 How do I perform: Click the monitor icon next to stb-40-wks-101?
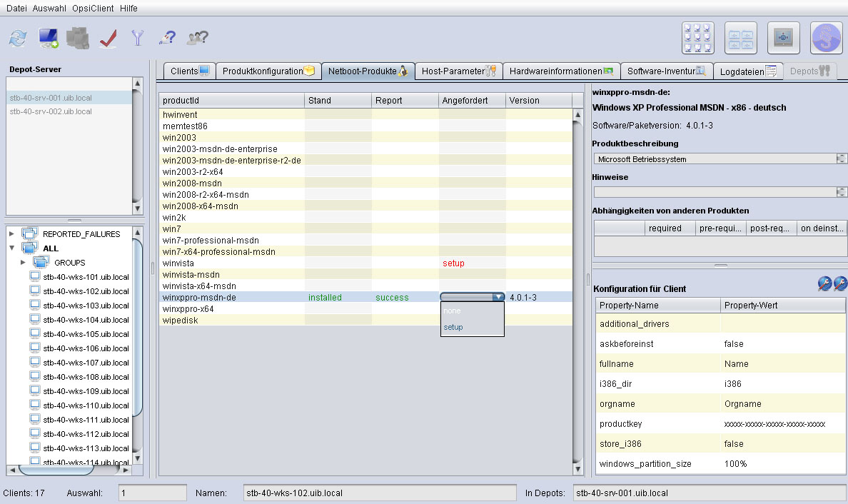click(35, 276)
